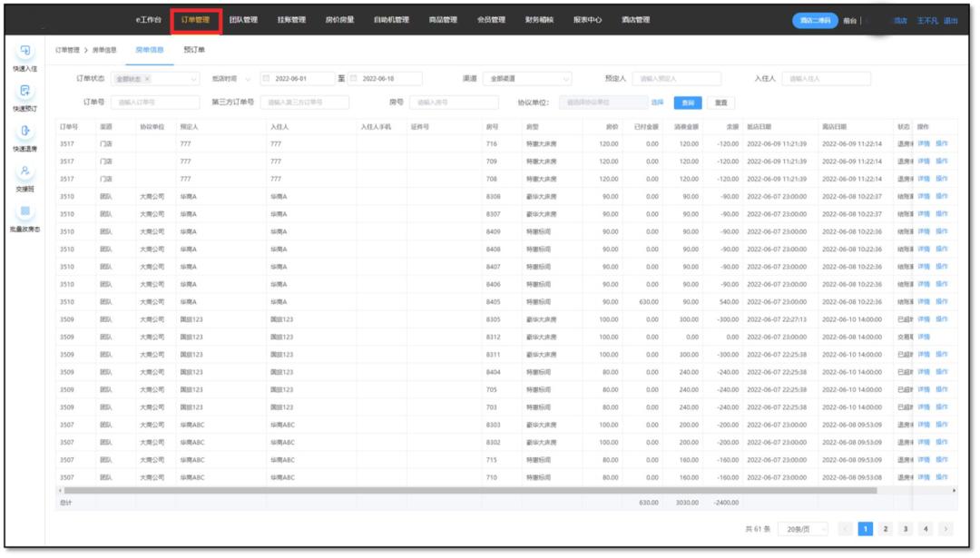The height and width of the screenshot is (558, 980).
Task: Click the 王不凡 username link
Action: click(x=927, y=21)
